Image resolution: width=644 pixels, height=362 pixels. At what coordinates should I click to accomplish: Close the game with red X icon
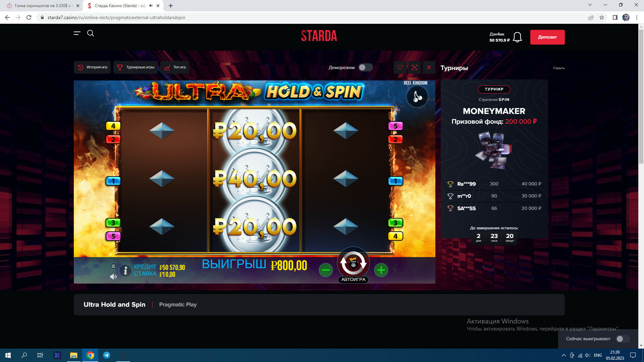pyautogui.click(x=429, y=67)
